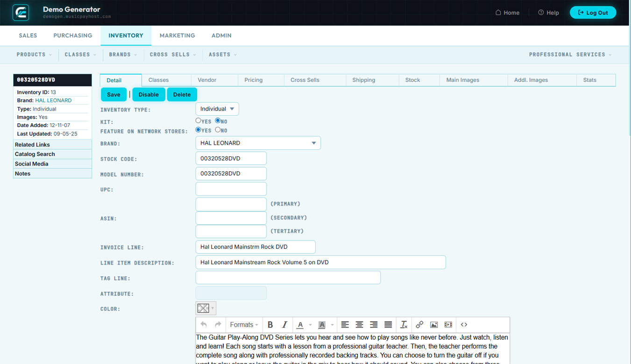This screenshot has width=631, height=364.
Task: Click the Tag Line input field
Action: click(288, 277)
